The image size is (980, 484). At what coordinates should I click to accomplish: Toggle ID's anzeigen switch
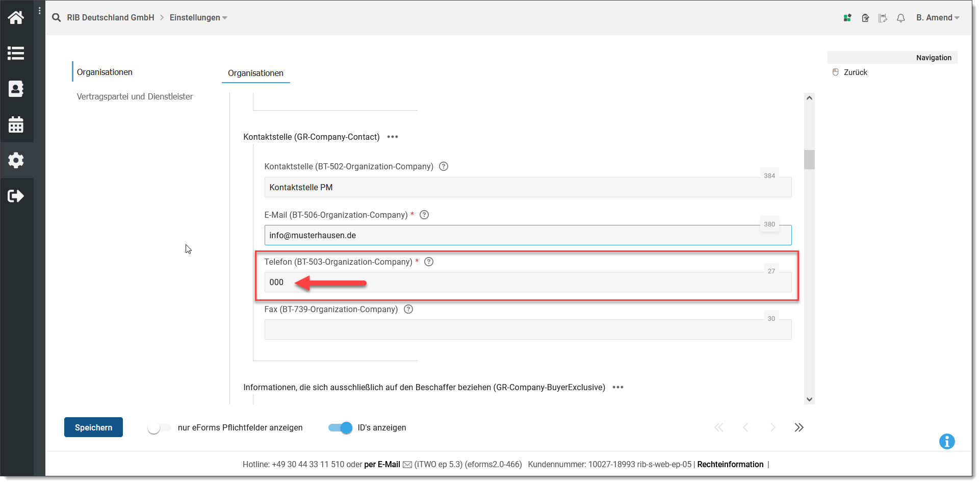click(x=340, y=428)
